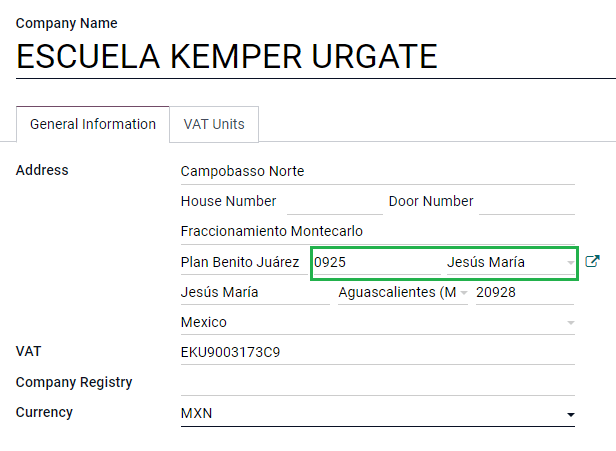The image size is (616, 451).
Task: Focus the field containing 0925
Action: pyautogui.click(x=375, y=263)
